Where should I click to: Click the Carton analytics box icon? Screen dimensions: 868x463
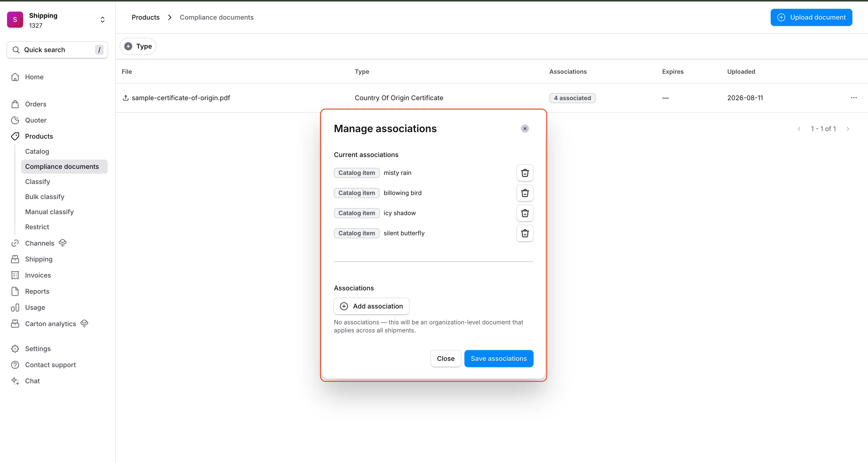coord(15,324)
